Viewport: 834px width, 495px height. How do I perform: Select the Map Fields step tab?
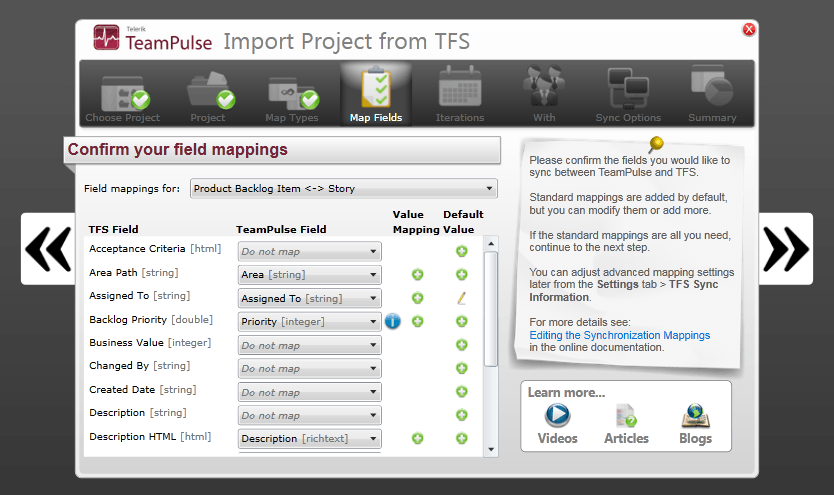click(376, 95)
